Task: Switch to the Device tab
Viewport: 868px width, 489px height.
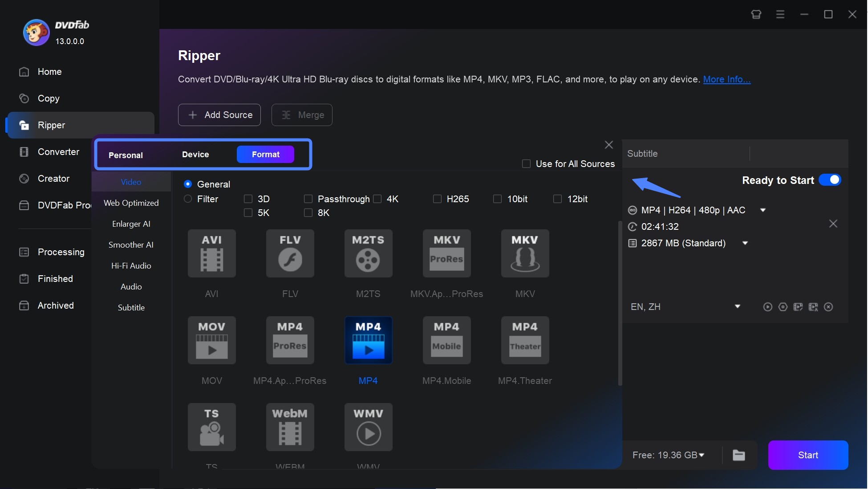Action: pyautogui.click(x=195, y=154)
